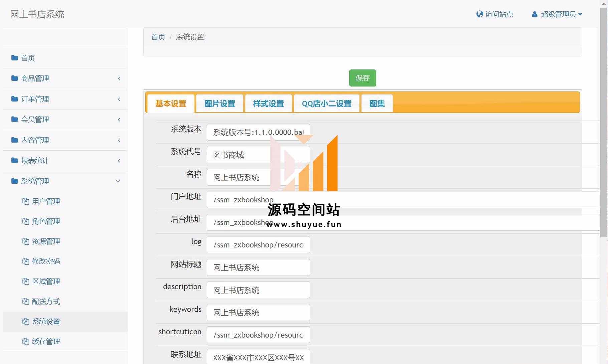Switch to the 图片设置 tab
Image resolution: width=608 pixels, height=364 pixels.
[x=219, y=104]
